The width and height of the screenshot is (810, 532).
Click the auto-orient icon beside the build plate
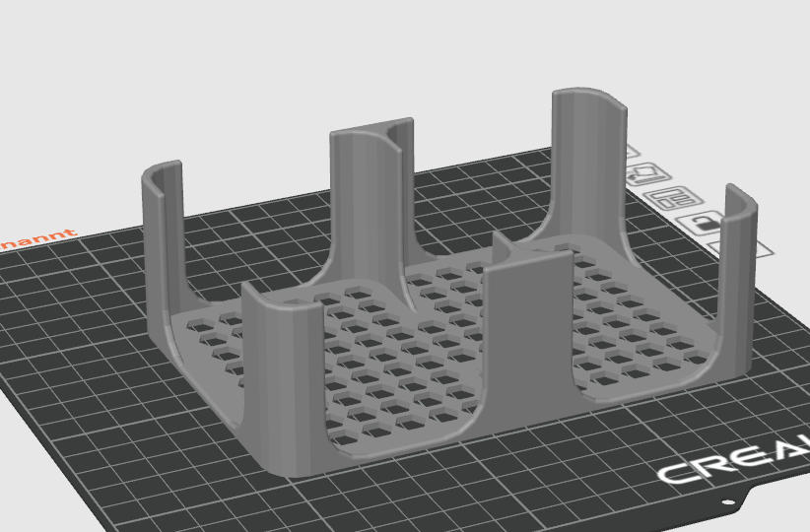coord(646,173)
